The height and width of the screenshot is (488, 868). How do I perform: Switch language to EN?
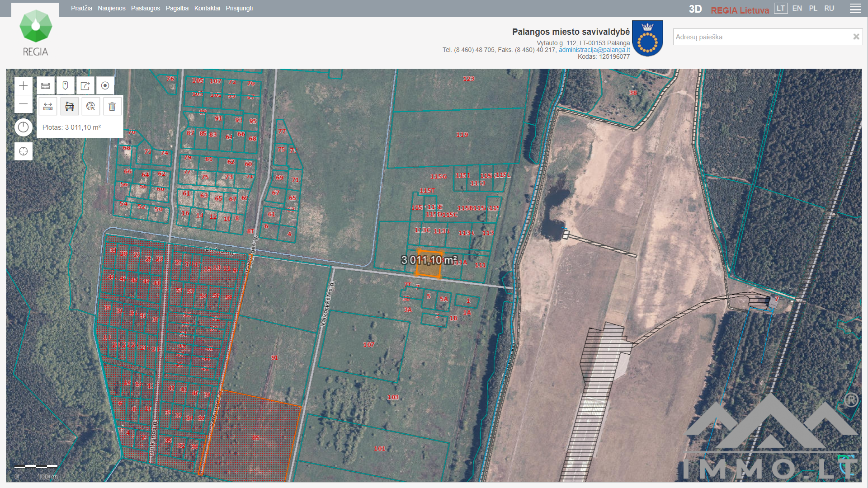point(797,8)
